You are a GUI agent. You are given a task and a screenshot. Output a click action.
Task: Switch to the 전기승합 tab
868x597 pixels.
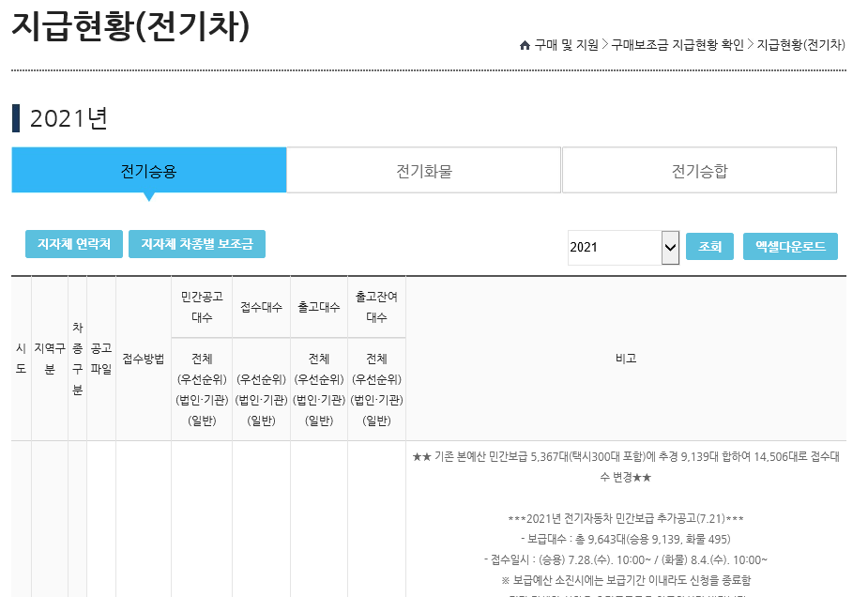tap(699, 170)
